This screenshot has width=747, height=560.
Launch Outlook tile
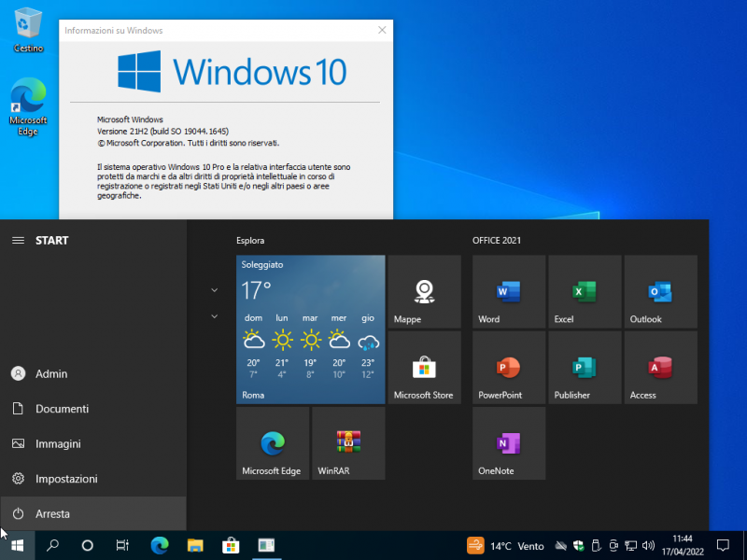pos(659,291)
